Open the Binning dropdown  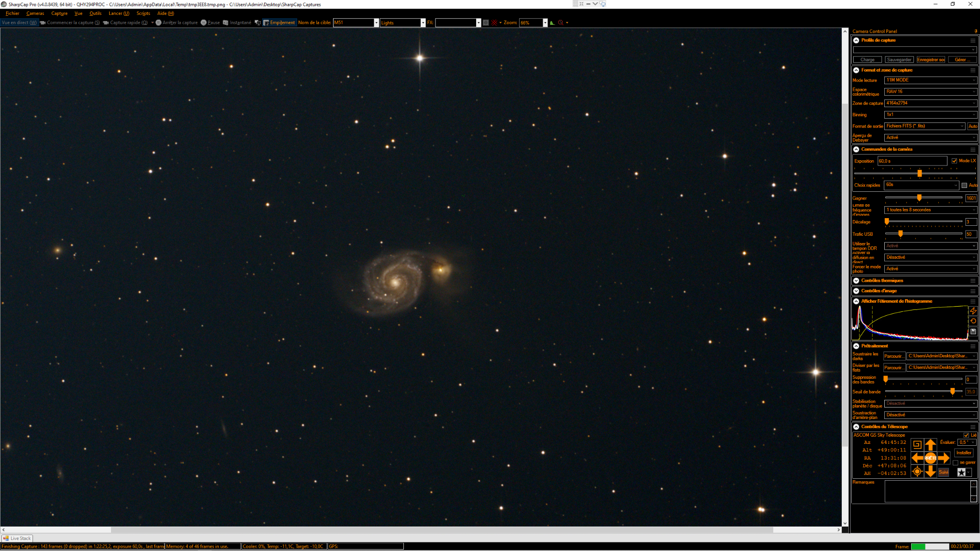931,115
